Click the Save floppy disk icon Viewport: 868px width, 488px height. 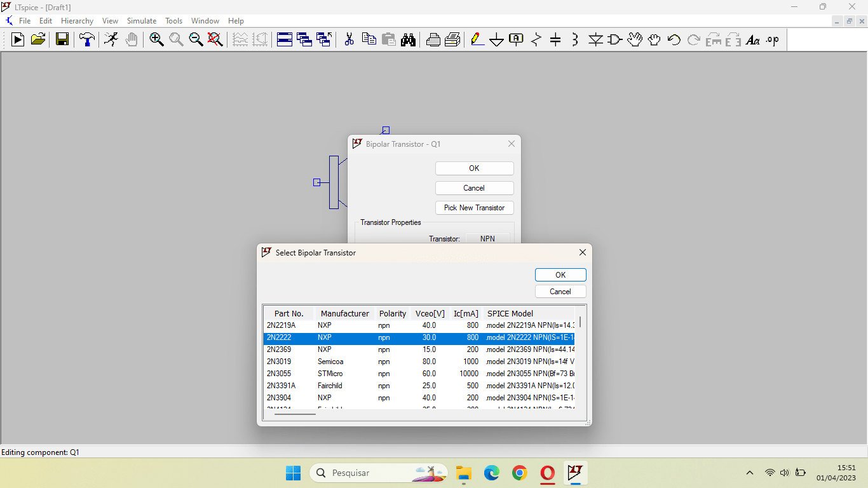tap(62, 40)
